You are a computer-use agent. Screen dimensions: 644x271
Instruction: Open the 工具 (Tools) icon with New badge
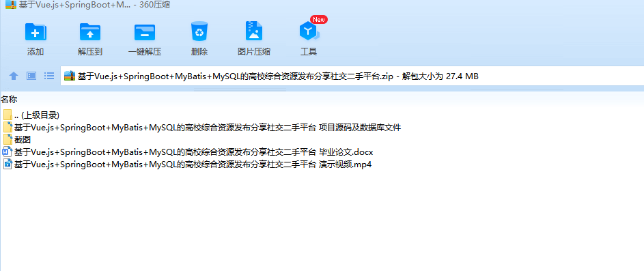click(309, 31)
